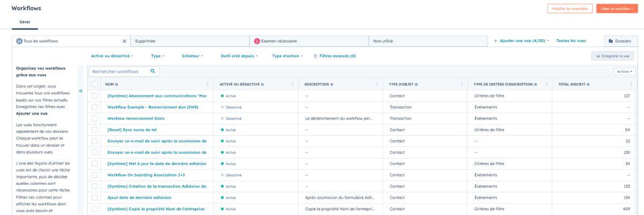The height and width of the screenshot is (215, 644).
Task: Open the Créateur filter dropdown
Action: 192,56
